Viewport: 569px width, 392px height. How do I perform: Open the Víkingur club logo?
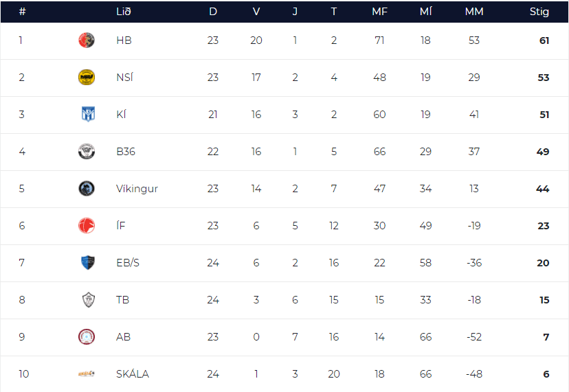pyautogui.click(x=87, y=189)
